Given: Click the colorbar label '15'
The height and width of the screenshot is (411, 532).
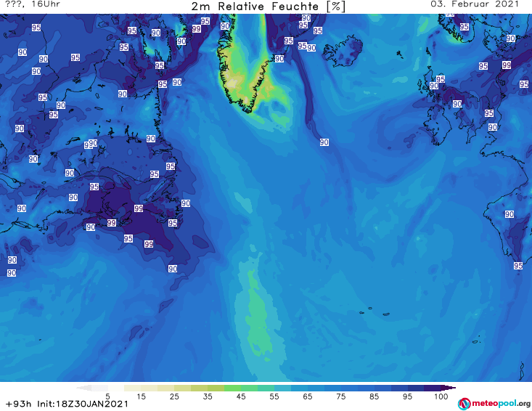Looking at the screenshot, I should point(141,396).
